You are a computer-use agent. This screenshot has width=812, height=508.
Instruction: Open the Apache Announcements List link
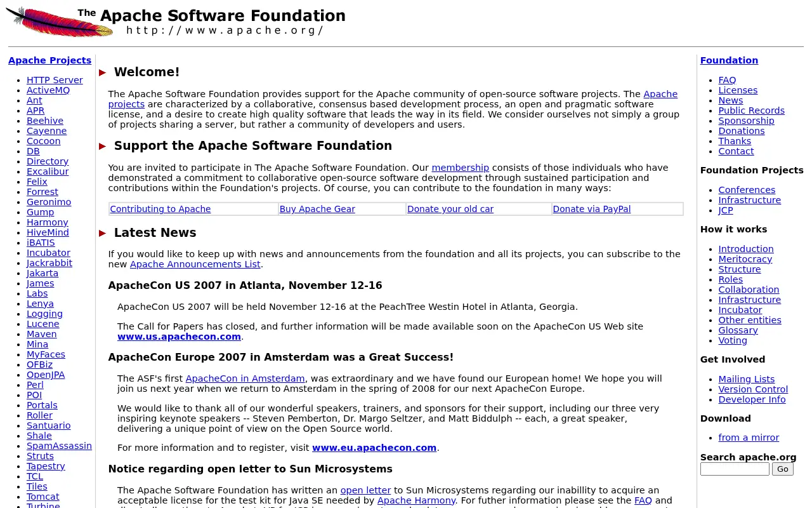[x=195, y=264]
